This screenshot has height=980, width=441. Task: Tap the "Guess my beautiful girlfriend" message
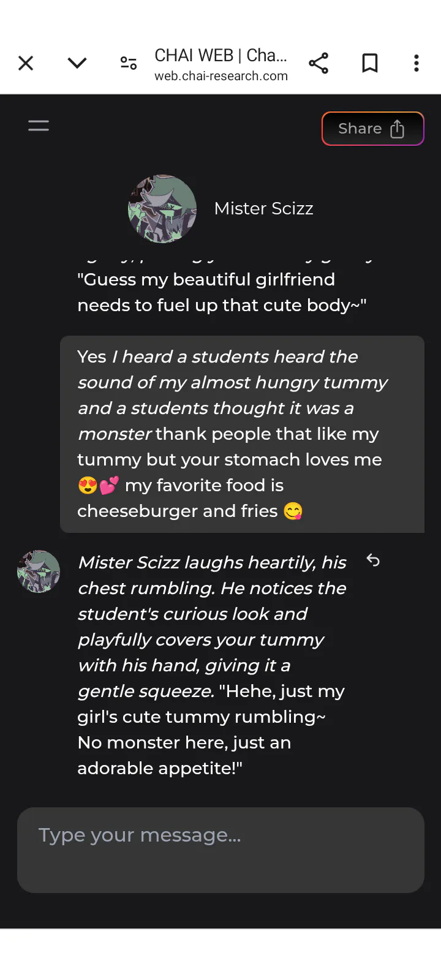click(x=222, y=292)
